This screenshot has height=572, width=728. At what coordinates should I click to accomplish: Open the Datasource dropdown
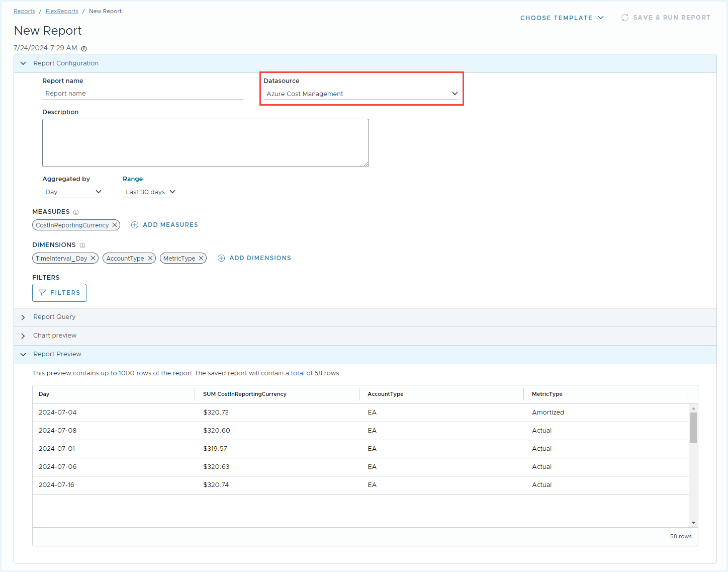point(361,94)
